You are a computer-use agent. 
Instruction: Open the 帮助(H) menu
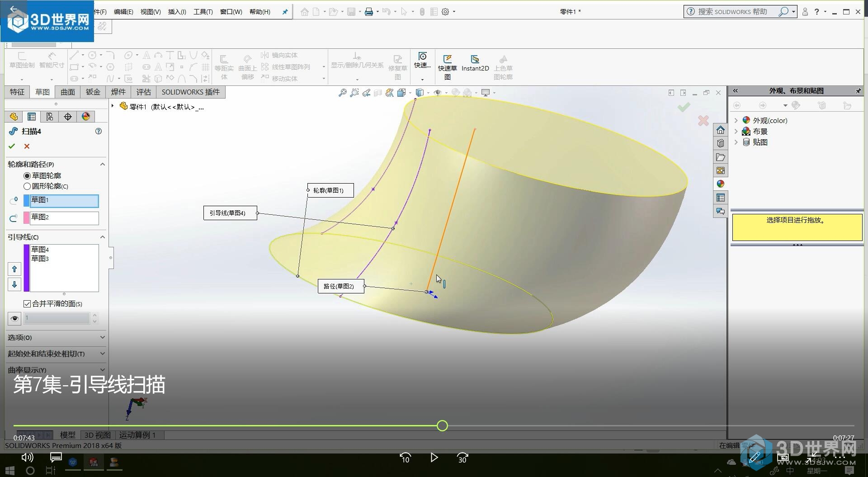point(260,12)
